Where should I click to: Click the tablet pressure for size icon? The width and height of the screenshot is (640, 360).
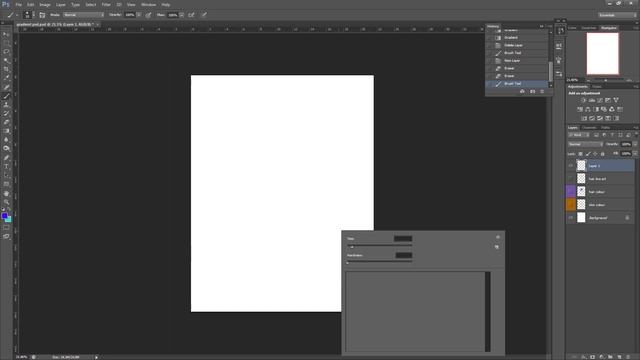click(204, 15)
